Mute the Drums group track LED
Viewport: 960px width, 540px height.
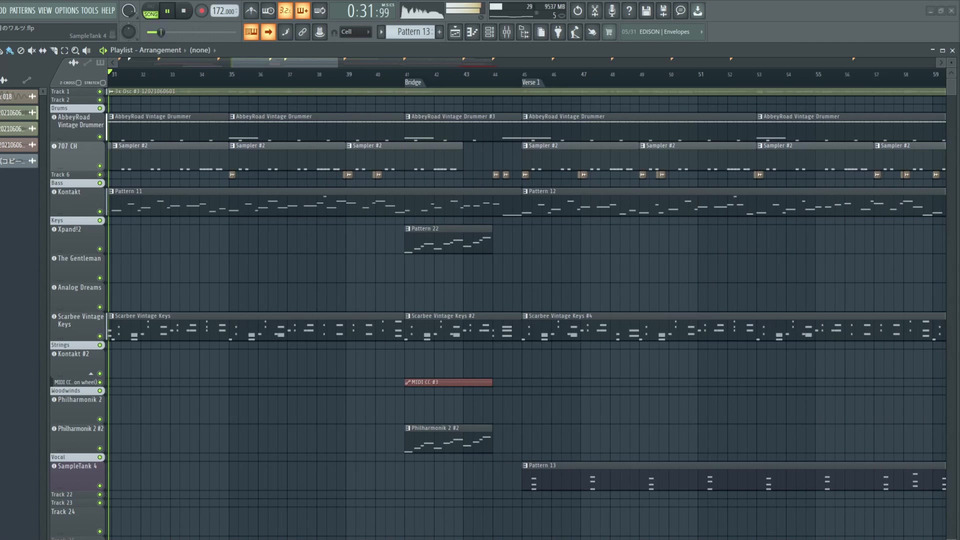(x=100, y=108)
